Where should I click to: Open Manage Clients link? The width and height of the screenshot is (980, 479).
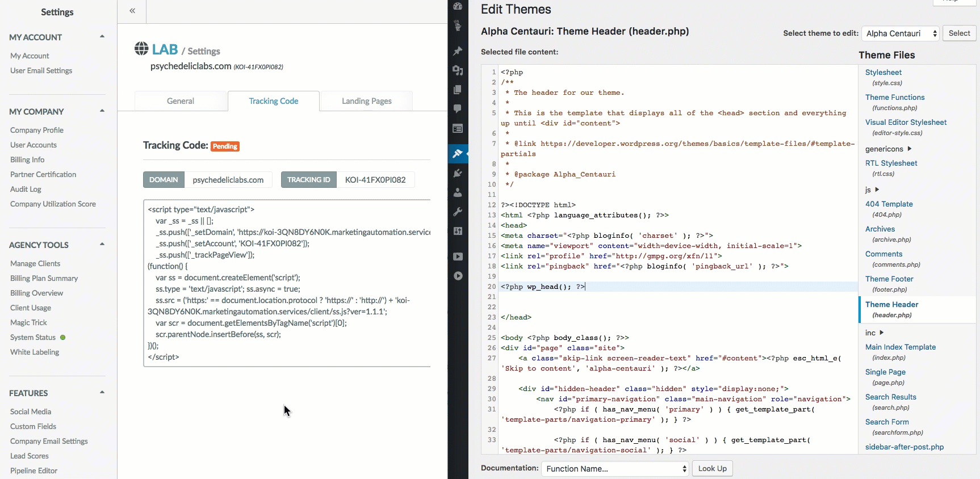point(35,263)
